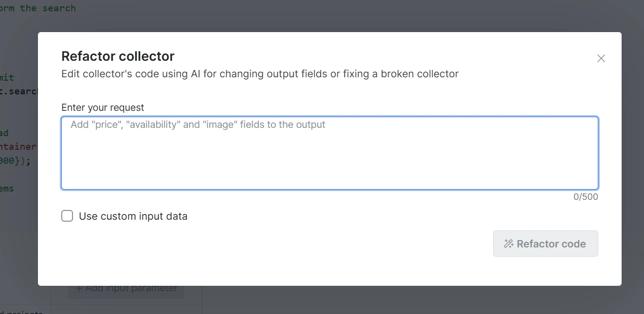644x314 pixels.
Task: Check the box beside Use custom input data
Action: (x=67, y=216)
